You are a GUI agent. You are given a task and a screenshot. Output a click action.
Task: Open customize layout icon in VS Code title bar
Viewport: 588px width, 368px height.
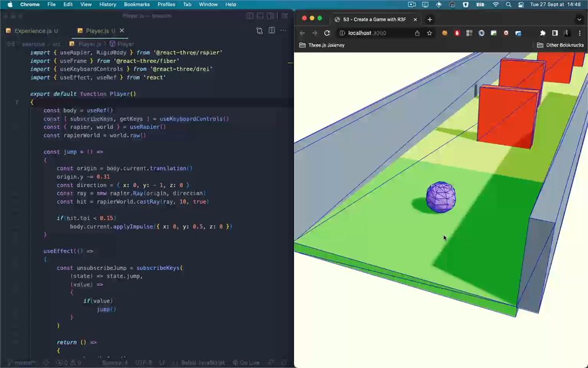285,16
